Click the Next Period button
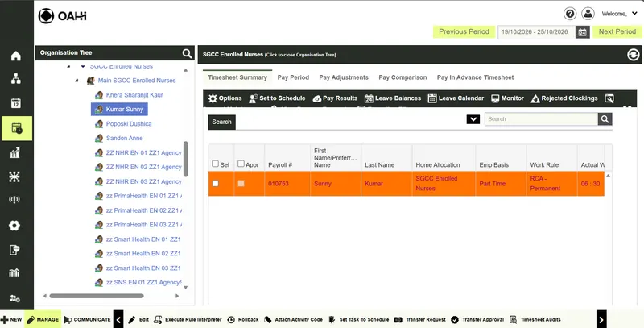 [617, 31]
